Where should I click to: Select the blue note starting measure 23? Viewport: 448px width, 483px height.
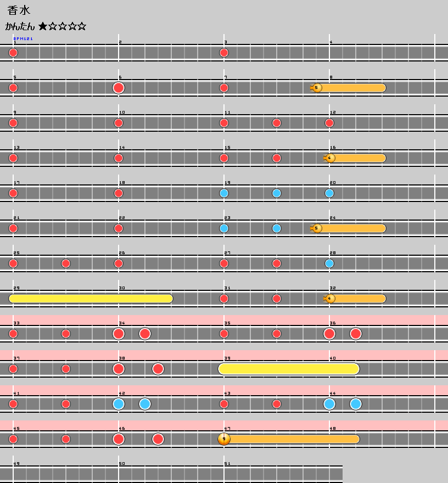pyautogui.click(x=224, y=228)
